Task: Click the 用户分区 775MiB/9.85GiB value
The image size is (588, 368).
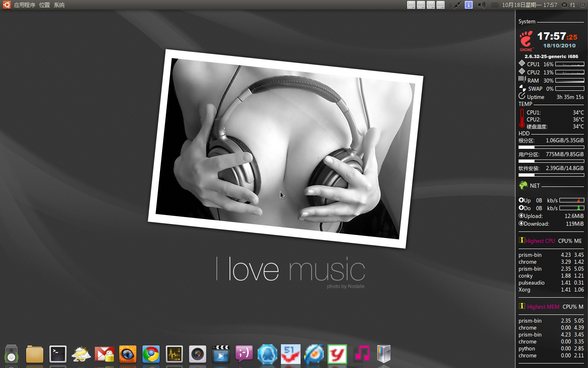Action: tap(565, 154)
